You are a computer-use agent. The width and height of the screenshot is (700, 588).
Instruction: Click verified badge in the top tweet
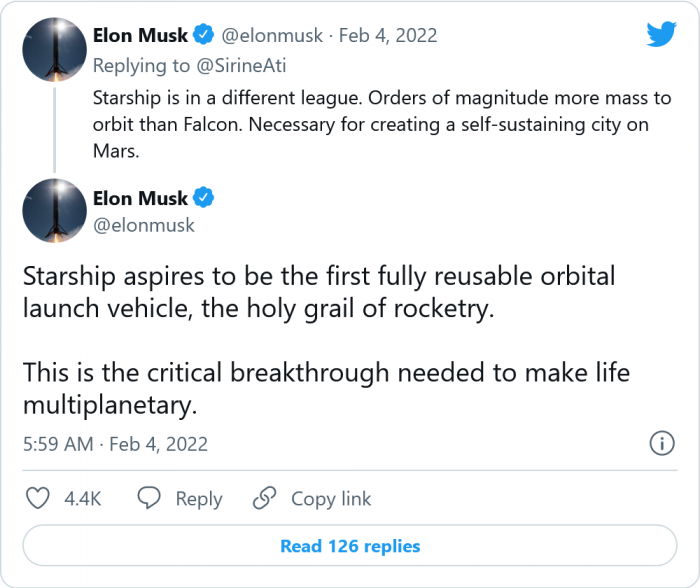tap(204, 36)
